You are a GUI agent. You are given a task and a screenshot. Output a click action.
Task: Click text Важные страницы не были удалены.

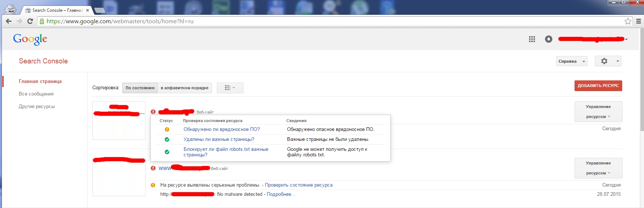328,139
